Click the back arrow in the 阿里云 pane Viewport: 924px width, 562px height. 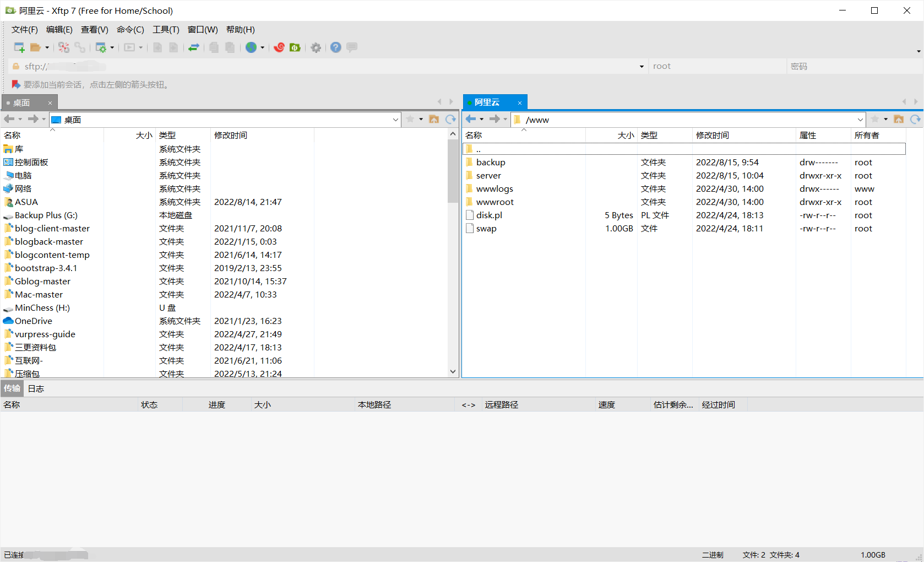pos(471,119)
